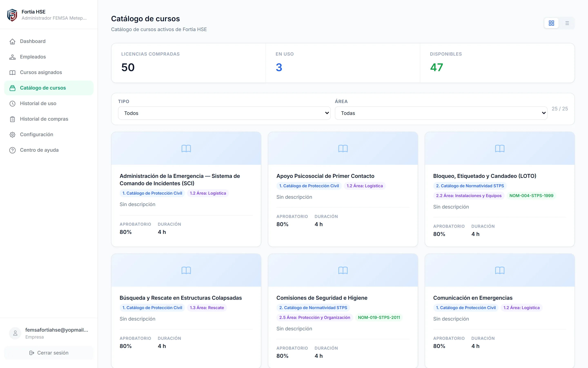Click the 25 / 25 course counter
The width and height of the screenshot is (588, 368).
point(560,109)
